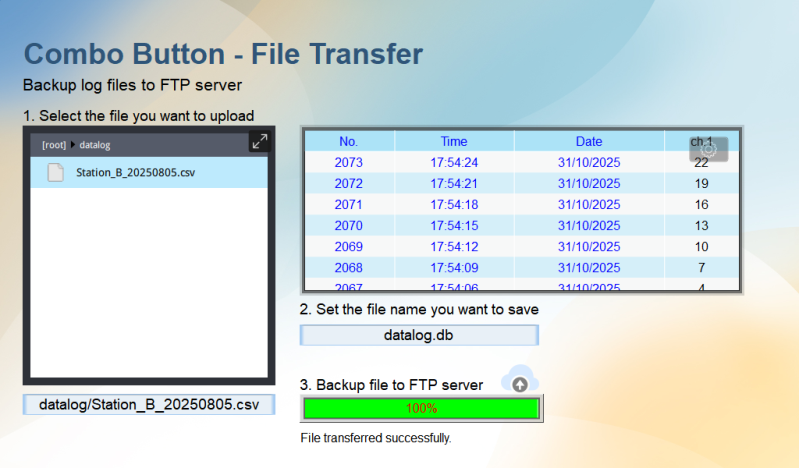Click the 'File transferred successfully.' status message

click(x=376, y=438)
